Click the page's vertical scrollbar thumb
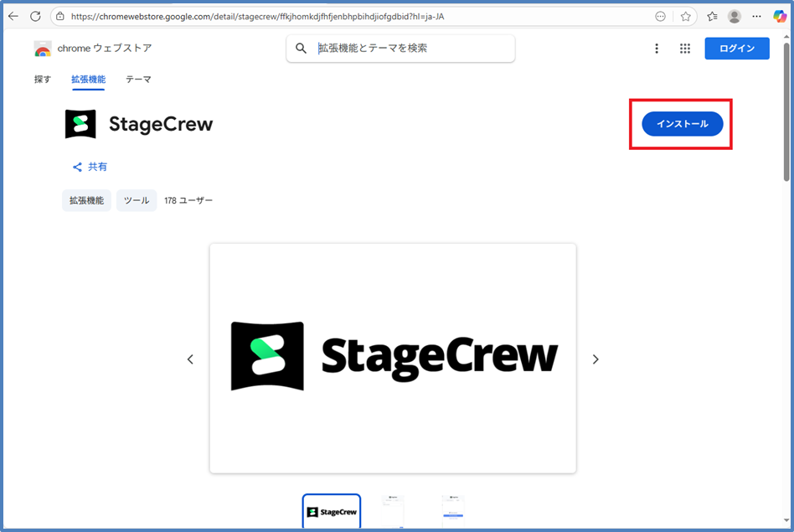This screenshot has height=532, width=794. tap(786, 111)
